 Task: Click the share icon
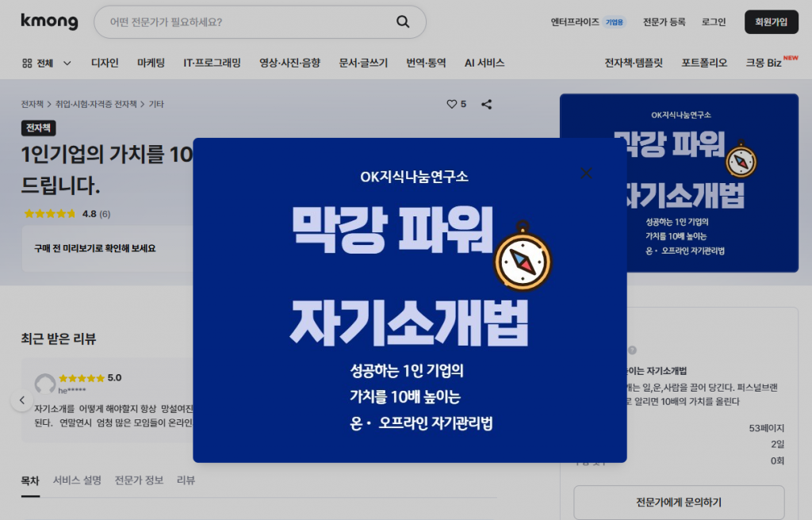click(487, 104)
